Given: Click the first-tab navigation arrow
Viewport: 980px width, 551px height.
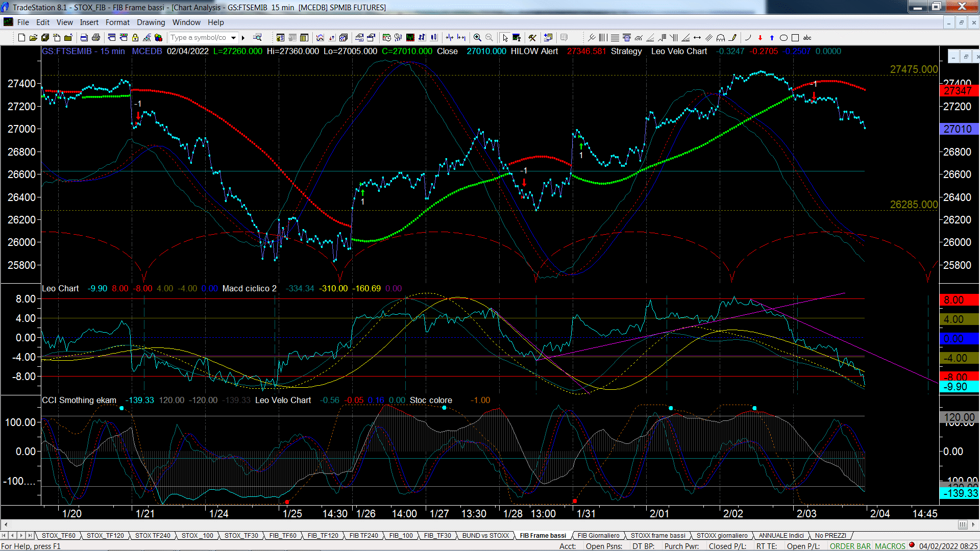Looking at the screenshot, I should point(4,536).
